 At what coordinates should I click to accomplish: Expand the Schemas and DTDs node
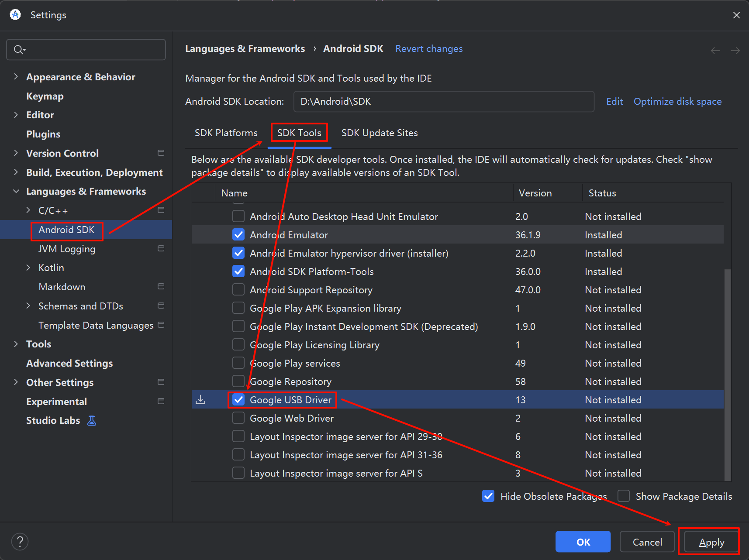point(28,306)
